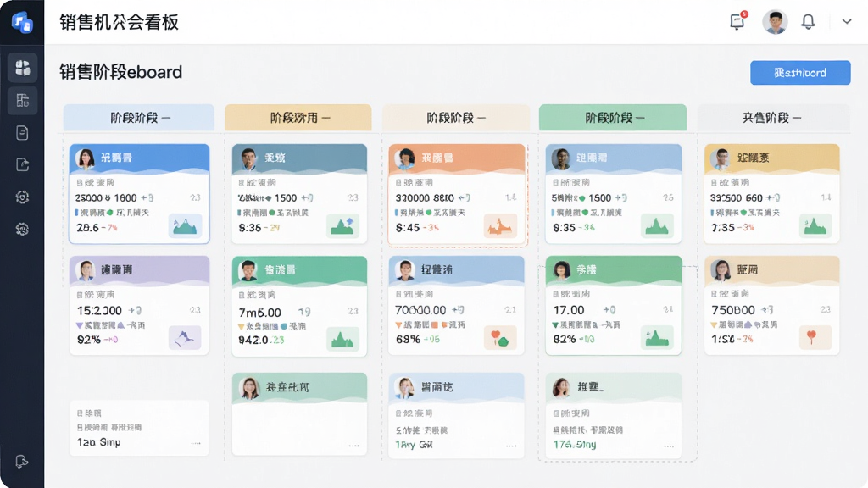
Task: Open the orange chart icon on the 8:45 card
Action: click(x=500, y=225)
